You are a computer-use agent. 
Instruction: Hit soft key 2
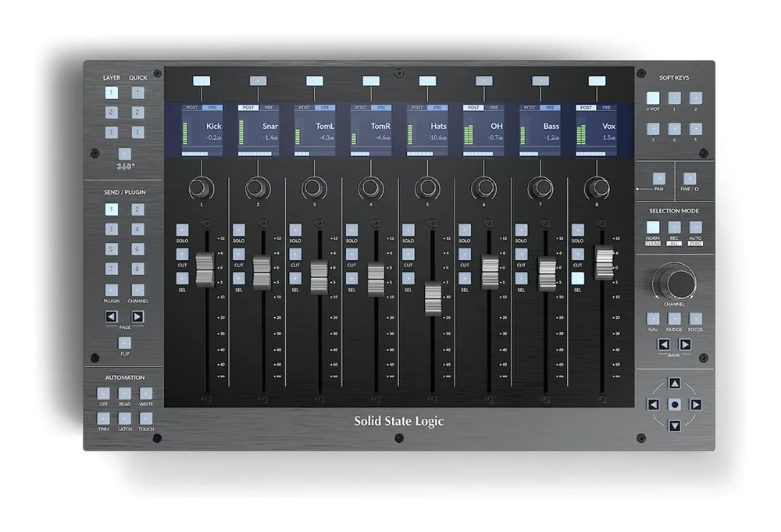point(695,98)
